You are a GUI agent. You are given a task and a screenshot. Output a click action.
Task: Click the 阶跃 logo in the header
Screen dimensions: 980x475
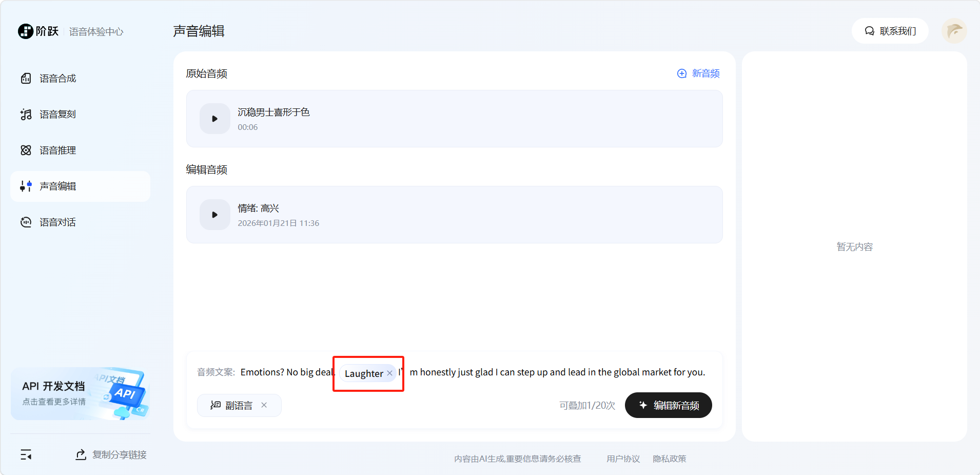click(x=38, y=31)
